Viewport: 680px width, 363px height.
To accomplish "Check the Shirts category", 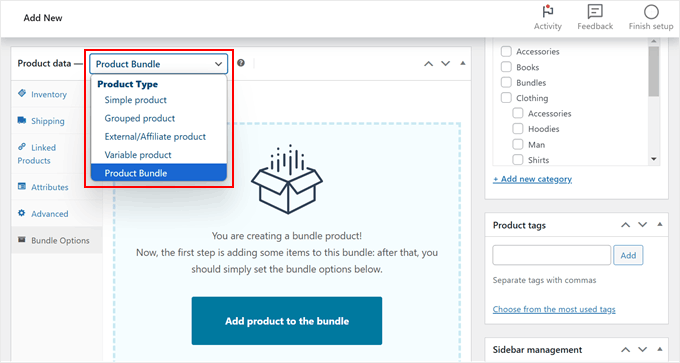I will point(518,160).
